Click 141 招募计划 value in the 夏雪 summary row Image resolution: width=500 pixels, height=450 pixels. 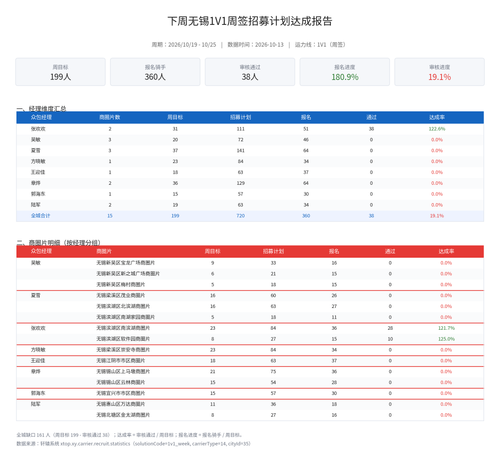[x=240, y=150]
